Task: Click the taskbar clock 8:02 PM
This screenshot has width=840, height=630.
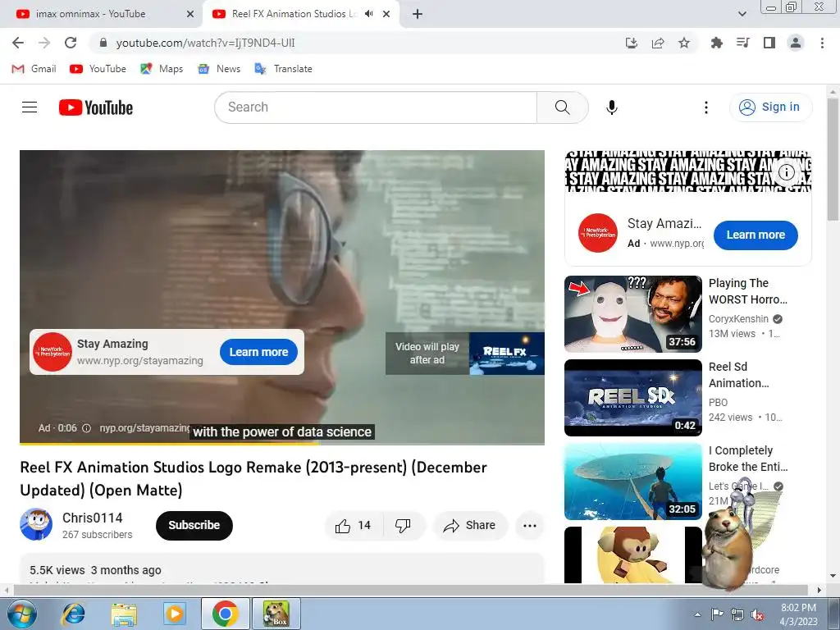Action: pos(798,614)
